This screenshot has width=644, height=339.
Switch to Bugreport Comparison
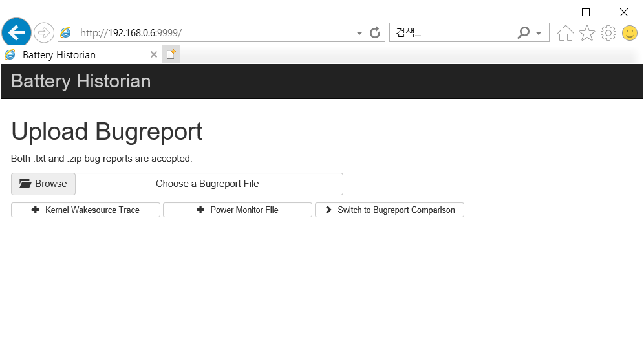coord(389,210)
